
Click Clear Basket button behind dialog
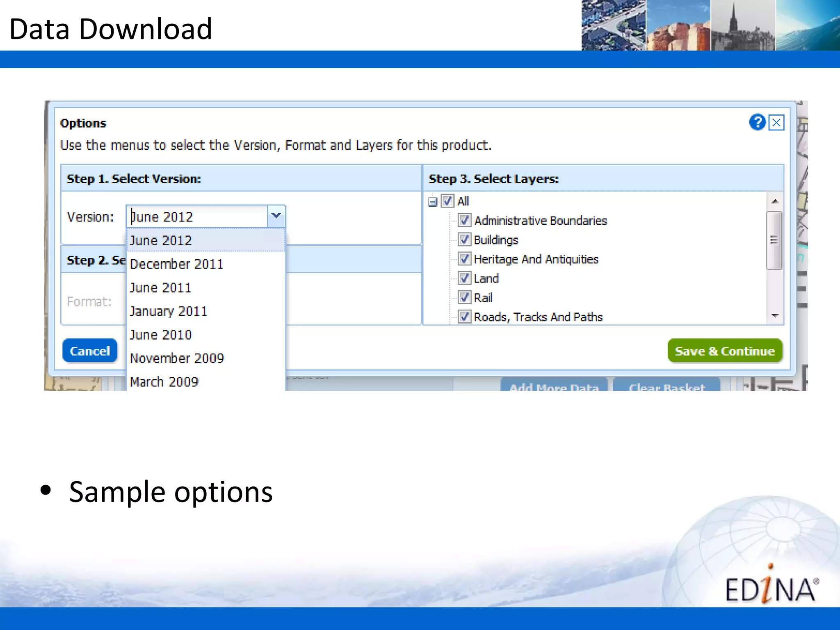coord(667,385)
